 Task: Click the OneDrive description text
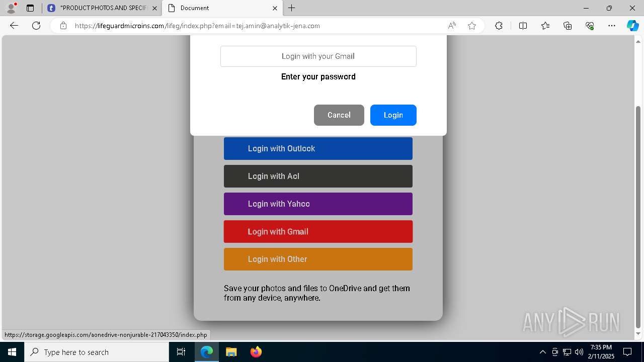317,293
